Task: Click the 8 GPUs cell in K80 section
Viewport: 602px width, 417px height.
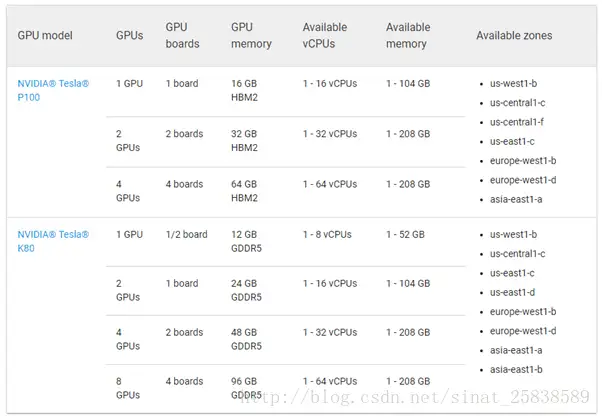Action: [128, 388]
